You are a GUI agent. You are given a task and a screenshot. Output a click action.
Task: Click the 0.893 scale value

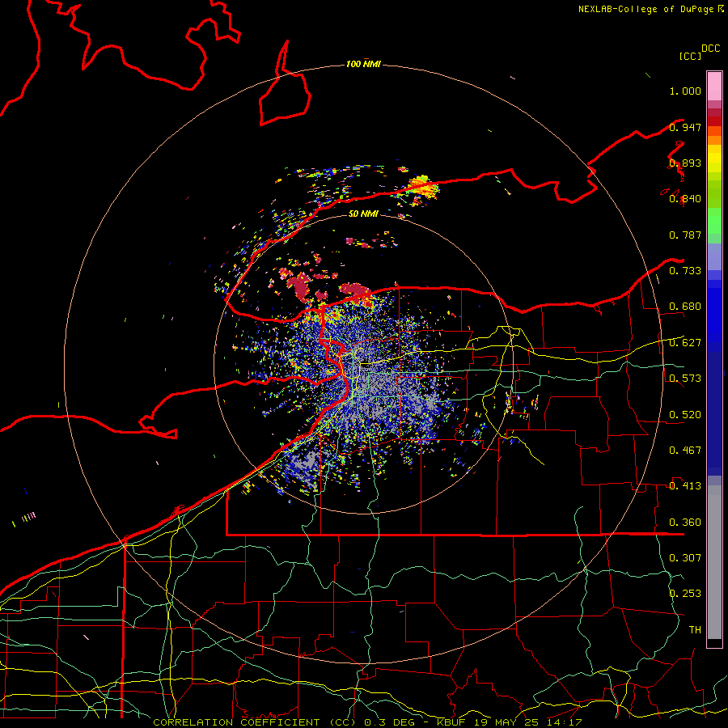point(685,163)
